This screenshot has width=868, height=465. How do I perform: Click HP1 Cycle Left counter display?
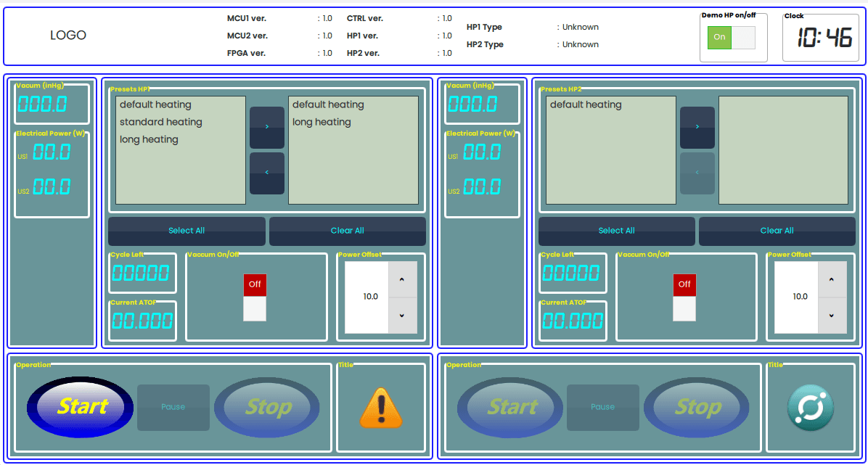(x=142, y=273)
